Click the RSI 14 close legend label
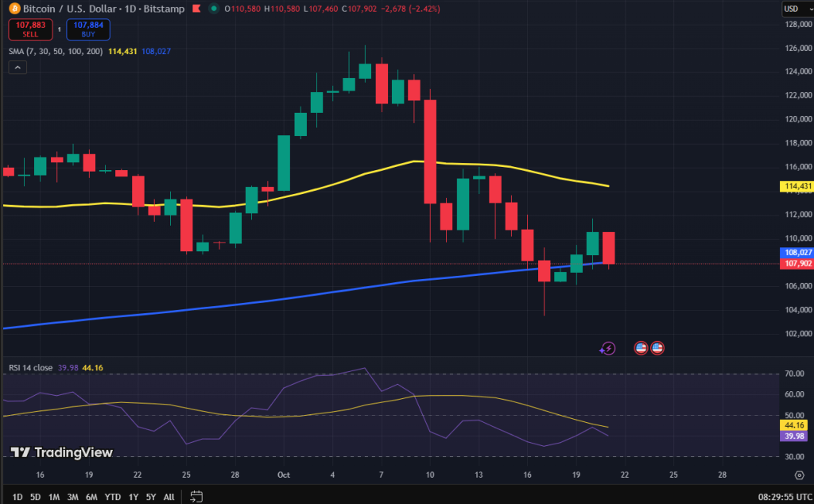The height and width of the screenshot is (504, 814). [31, 367]
